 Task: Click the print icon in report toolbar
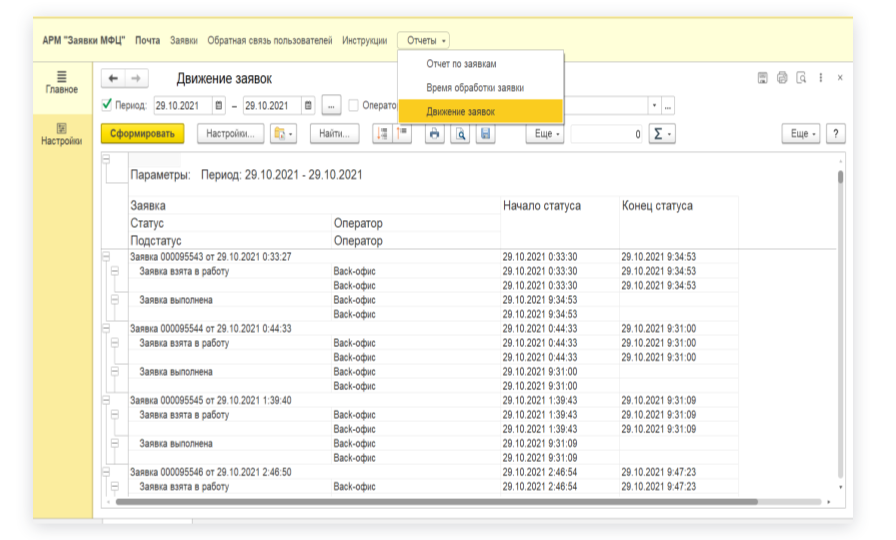(x=434, y=134)
